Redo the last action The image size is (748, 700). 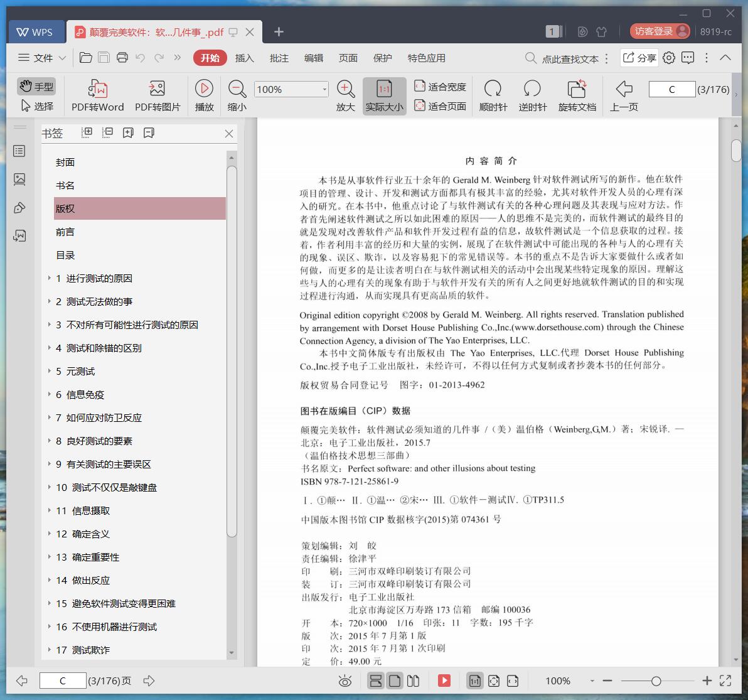point(159,58)
